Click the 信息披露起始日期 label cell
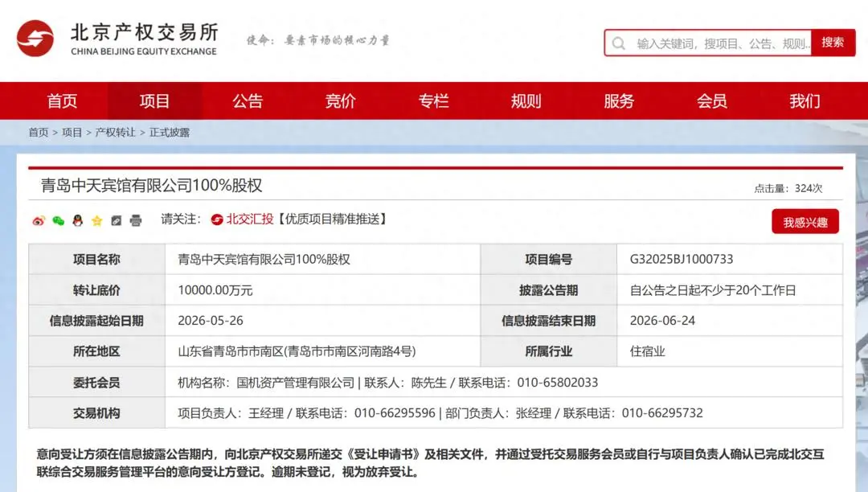The width and height of the screenshot is (868, 492). pyautogui.click(x=97, y=321)
